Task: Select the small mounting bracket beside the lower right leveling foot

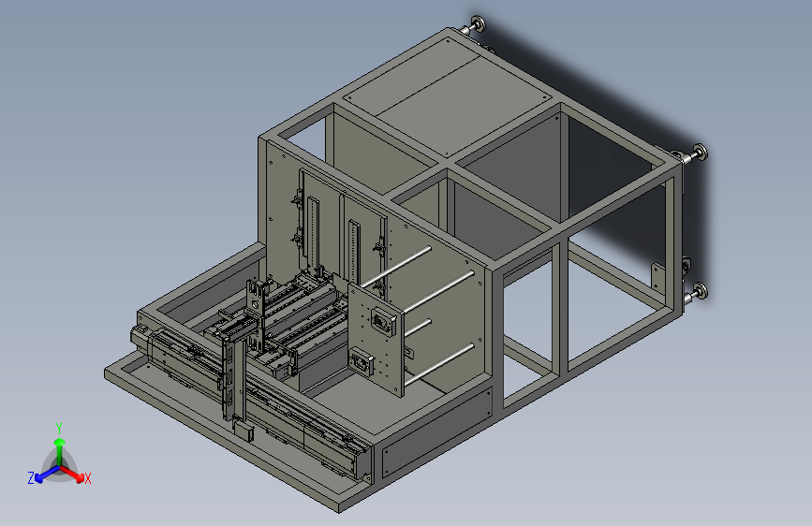Action: (x=658, y=277)
